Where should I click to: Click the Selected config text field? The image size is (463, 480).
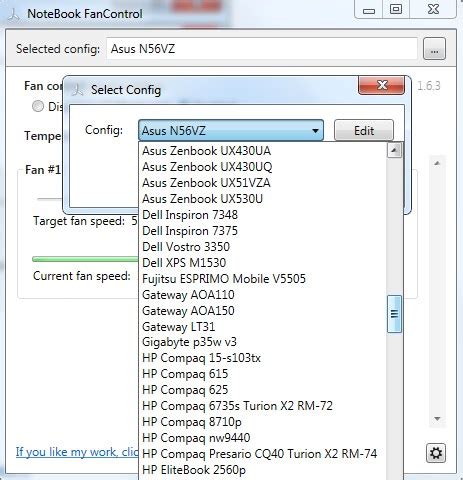[262, 49]
